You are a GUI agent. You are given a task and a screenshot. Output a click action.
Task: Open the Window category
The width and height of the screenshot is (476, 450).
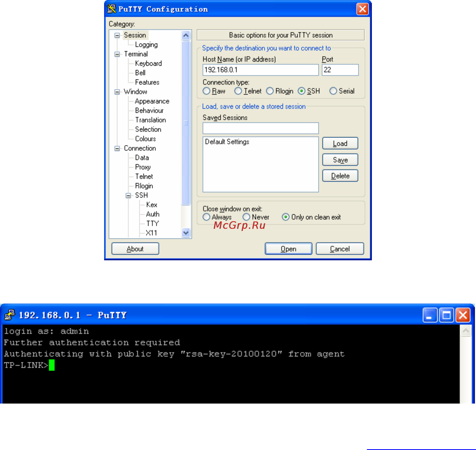click(x=136, y=92)
